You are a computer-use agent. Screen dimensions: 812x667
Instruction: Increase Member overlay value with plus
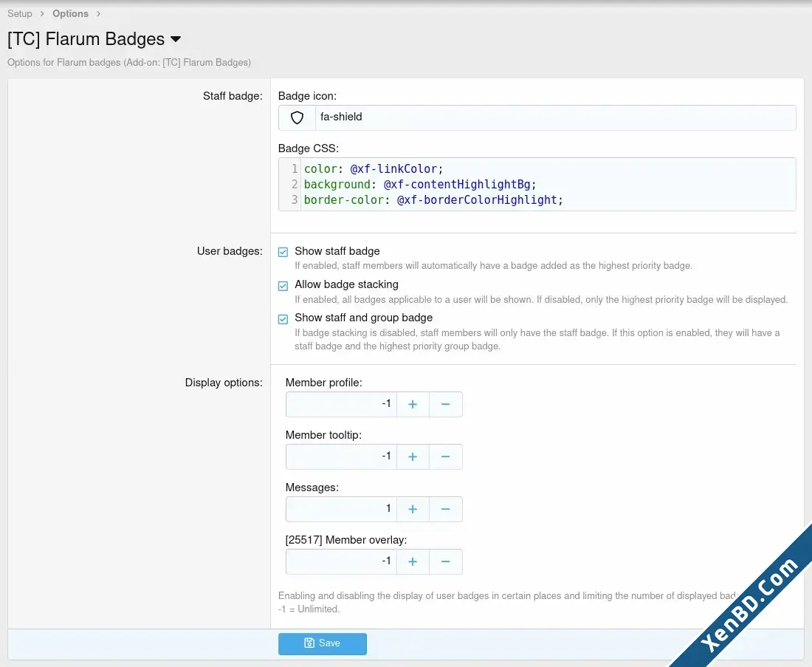tap(413, 561)
